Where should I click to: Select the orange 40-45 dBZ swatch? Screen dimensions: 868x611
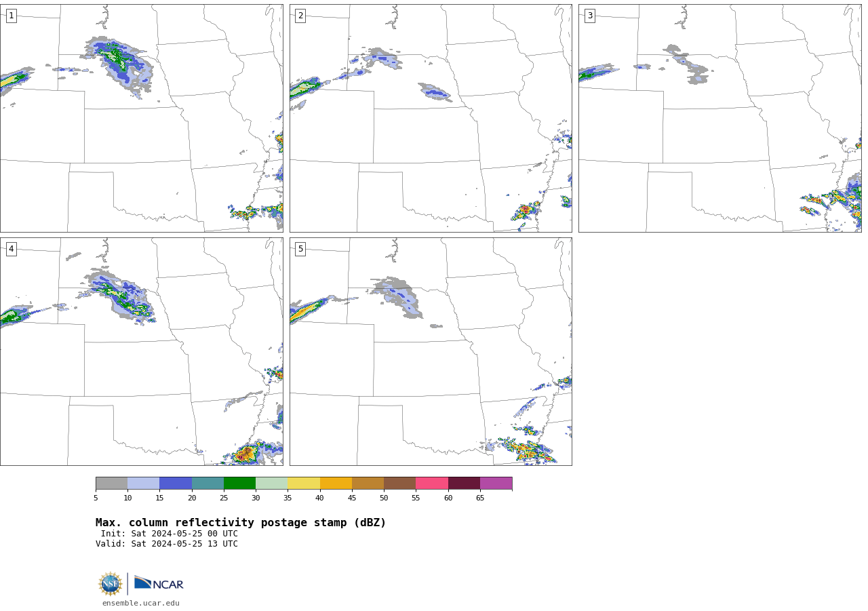click(336, 484)
